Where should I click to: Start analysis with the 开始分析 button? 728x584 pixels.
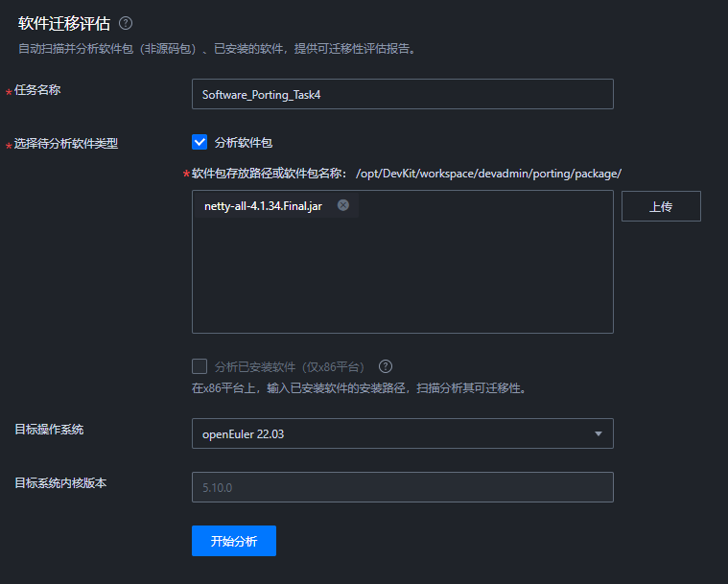pos(234,541)
